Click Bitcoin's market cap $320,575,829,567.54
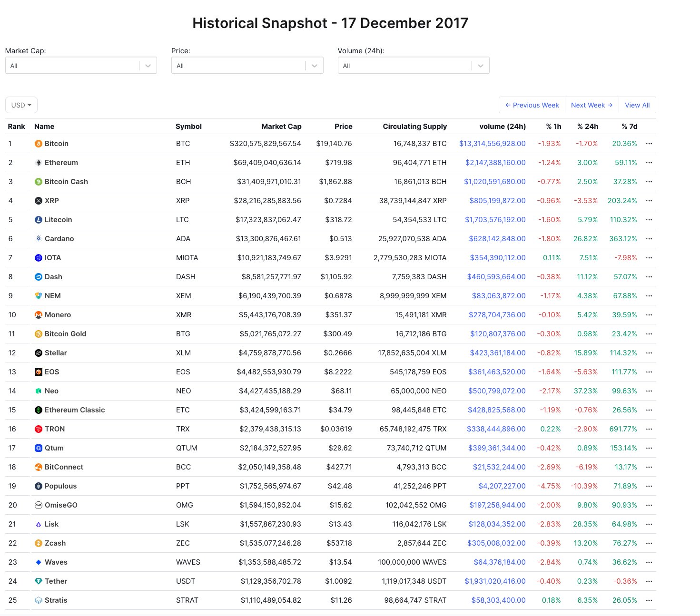Viewport: 700px width, 616px height. pos(266,144)
